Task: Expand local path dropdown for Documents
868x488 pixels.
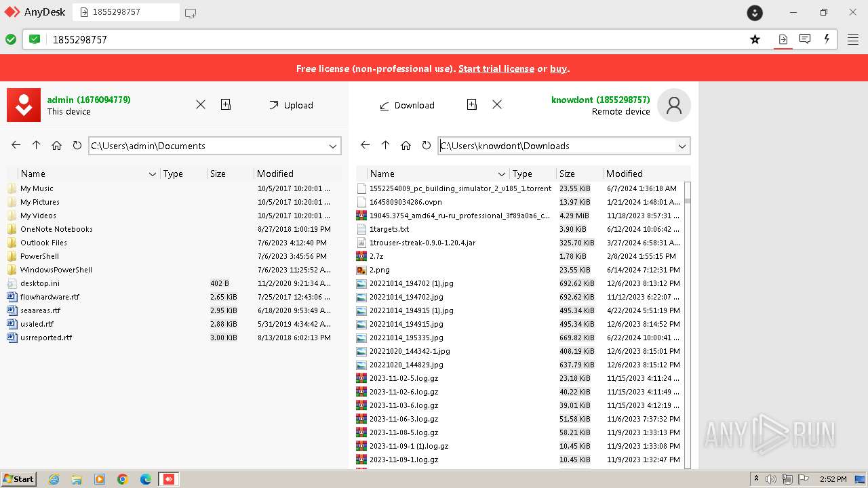Action: (x=333, y=146)
